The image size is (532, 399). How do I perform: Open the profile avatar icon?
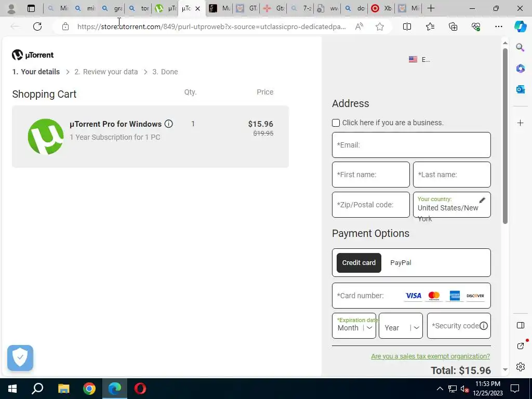(x=11, y=8)
